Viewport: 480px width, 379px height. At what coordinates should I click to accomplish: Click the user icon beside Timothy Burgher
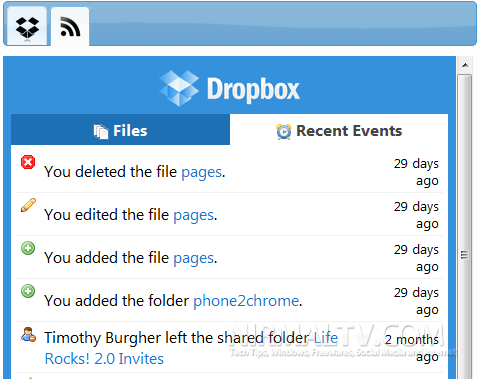[28, 334]
